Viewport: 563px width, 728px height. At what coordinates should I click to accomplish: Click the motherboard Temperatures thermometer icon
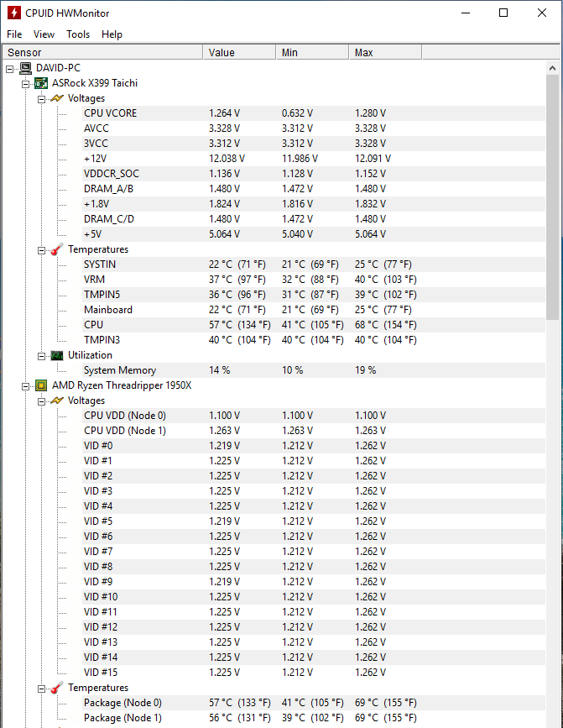(x=56, y=249)
